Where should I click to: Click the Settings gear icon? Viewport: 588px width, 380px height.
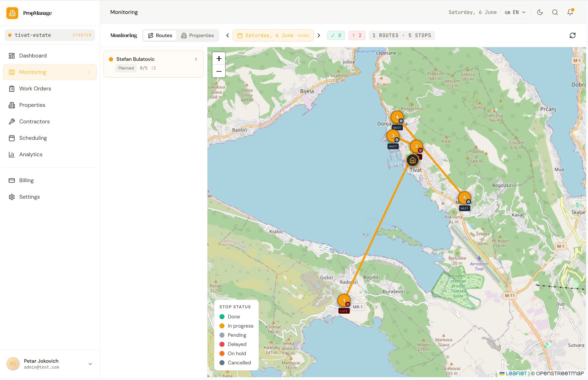[x=12, y=197]
